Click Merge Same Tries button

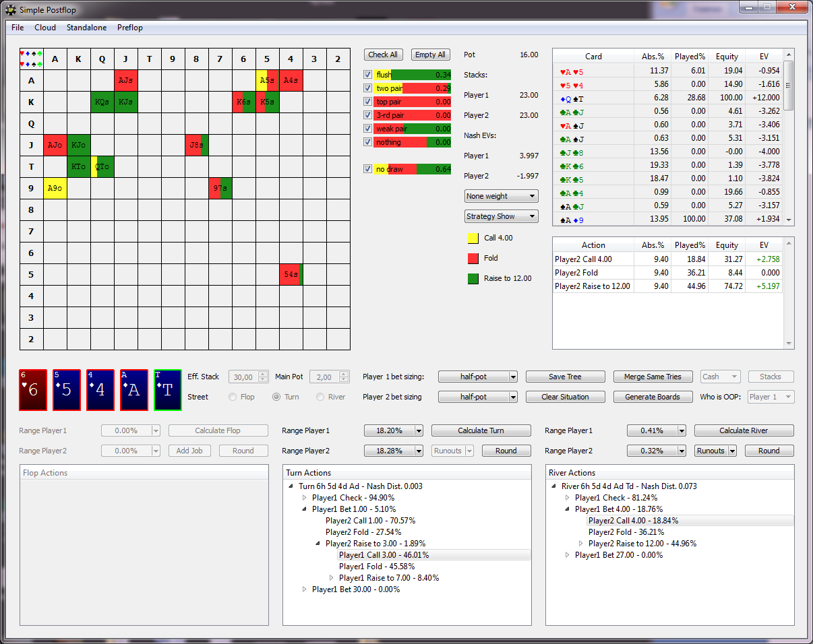653,377
